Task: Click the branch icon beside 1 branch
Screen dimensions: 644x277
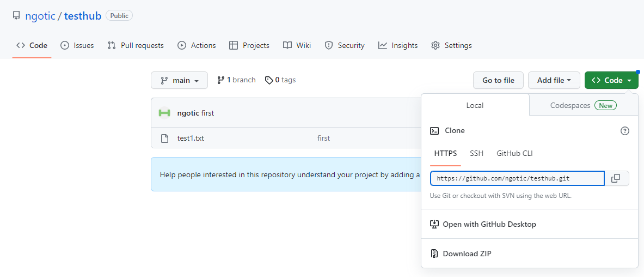Action: click(x=221, y=80)
